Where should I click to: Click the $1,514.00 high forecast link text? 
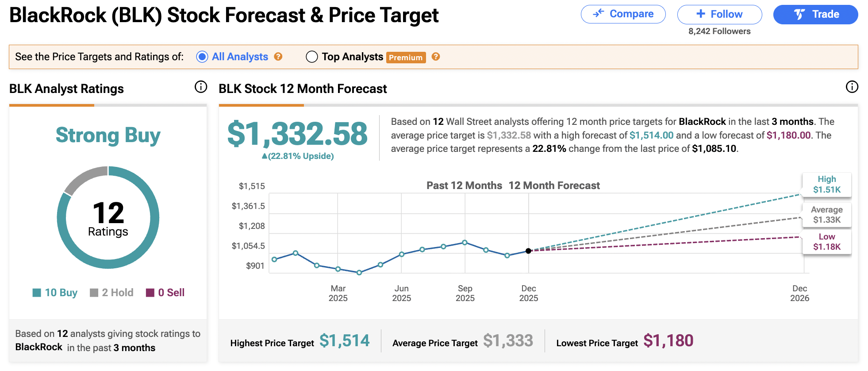[651, 135]
